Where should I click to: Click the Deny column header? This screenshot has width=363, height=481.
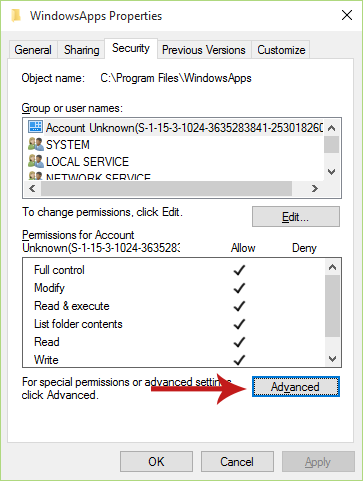pyautogui.click(x=304, y=248)
